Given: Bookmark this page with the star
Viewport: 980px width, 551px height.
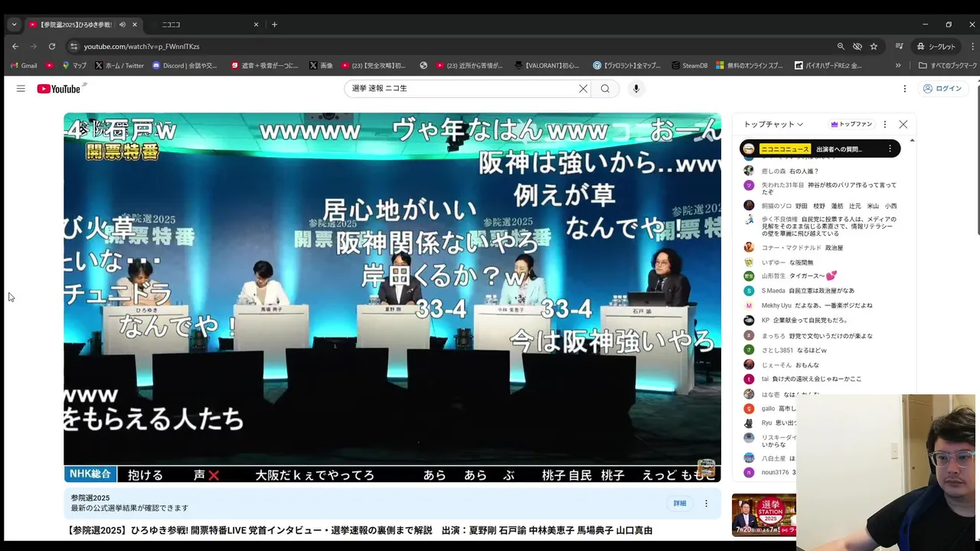Looking at the screenshot, I should point(874,46).
